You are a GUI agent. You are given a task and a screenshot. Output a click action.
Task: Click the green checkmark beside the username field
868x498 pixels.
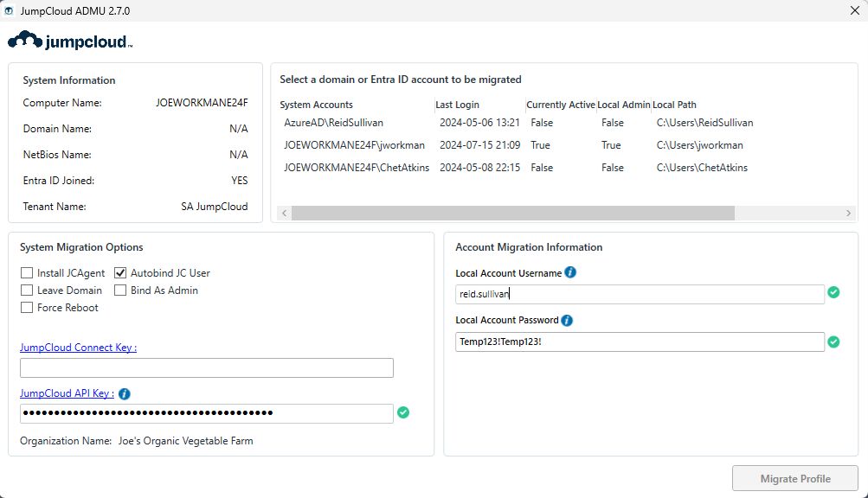[833, 292]
